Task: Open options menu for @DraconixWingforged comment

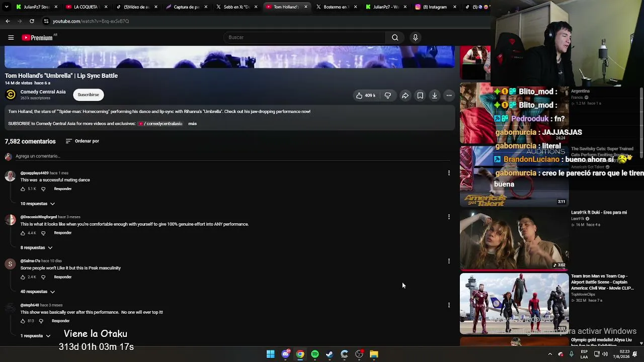Action: (x=449, y=217)
